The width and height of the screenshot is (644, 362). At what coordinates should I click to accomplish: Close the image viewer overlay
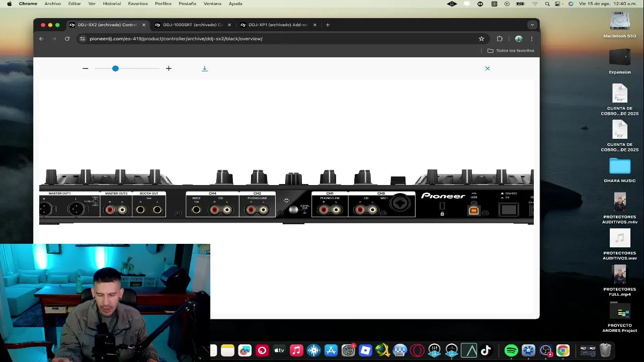pyautogui.click(x=488, y=68)
